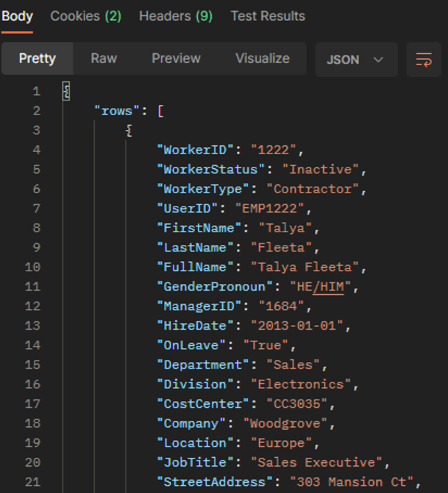Image resolution: width=448 pixels, height=493 pixels.
Task: Select the Pretty view
Action: pyautogui.click(x=37, y=58)
